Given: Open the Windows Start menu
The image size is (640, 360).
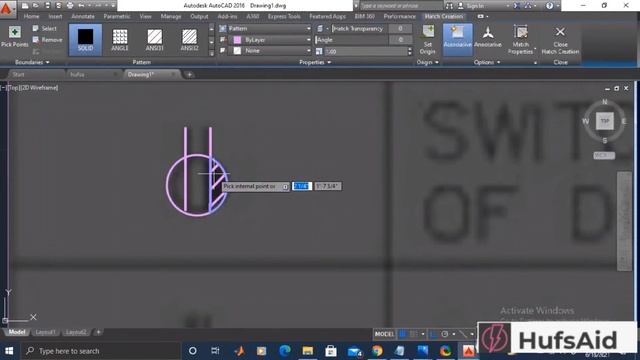Looking at the screenshot, I should tap(9, 351).
